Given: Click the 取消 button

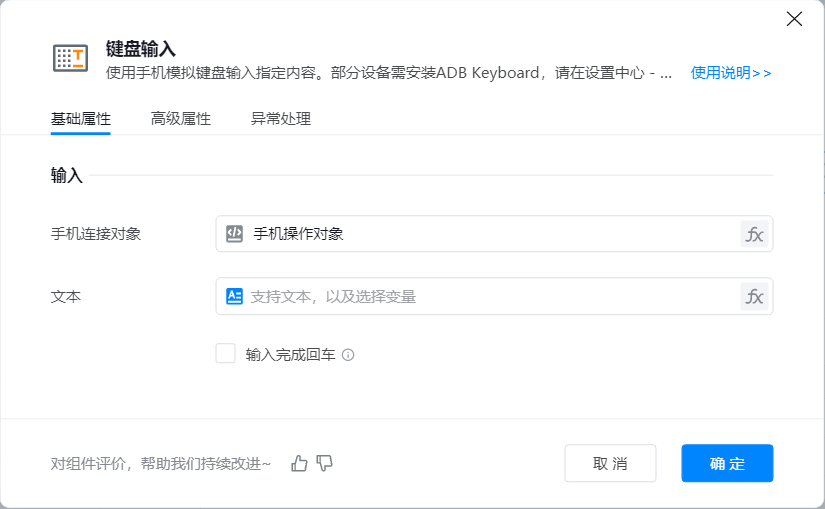Looking at the screenshot, I should pyautogui.click(x=610, y=463).
